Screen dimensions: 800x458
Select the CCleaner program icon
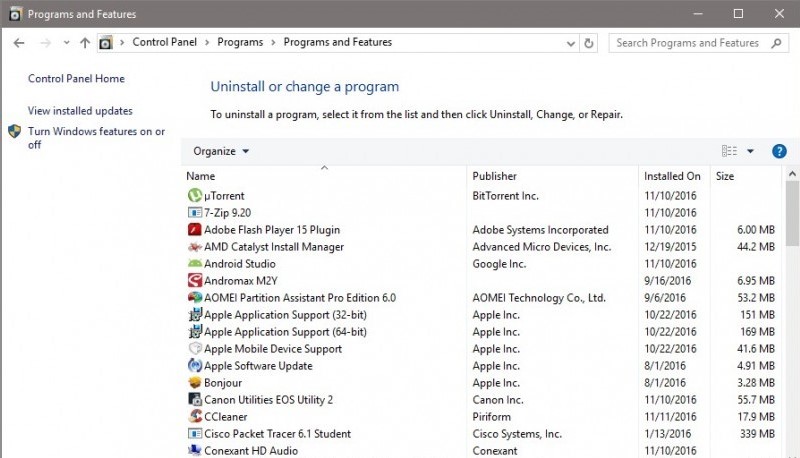tap(195, 417)
